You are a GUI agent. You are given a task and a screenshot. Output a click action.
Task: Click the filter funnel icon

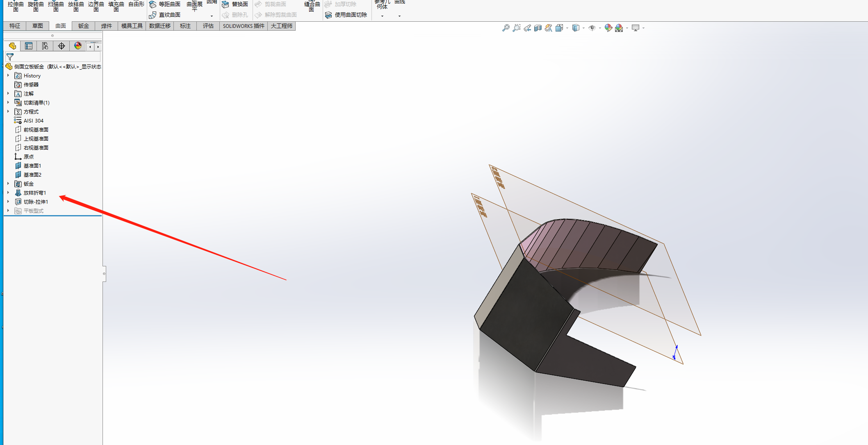tap(10, 57)
